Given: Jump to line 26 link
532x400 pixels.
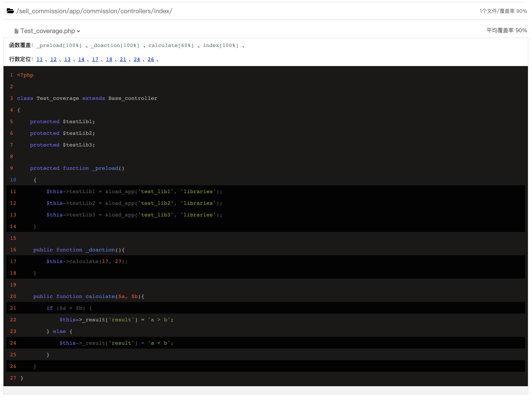Looking at the screenshot, I should coord(151,59).
